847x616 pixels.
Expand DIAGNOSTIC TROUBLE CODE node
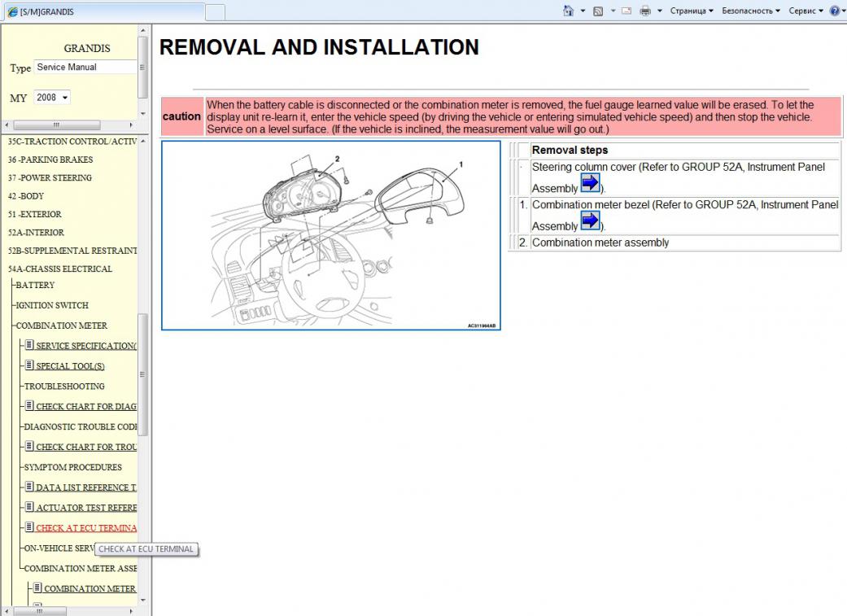point(81,427)
